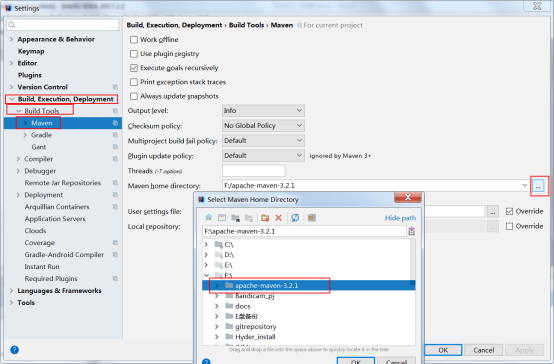The height and width of the screenshot is (364, 554).
Task: Open the Output level dropdown
Action: pos(263,111)
